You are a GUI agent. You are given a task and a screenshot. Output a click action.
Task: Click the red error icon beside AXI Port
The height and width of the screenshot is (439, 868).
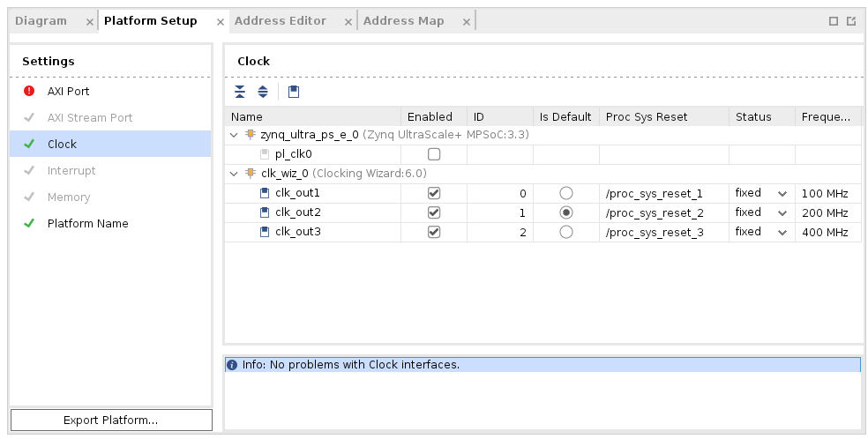pyautogui.click(x=29, y=91)
